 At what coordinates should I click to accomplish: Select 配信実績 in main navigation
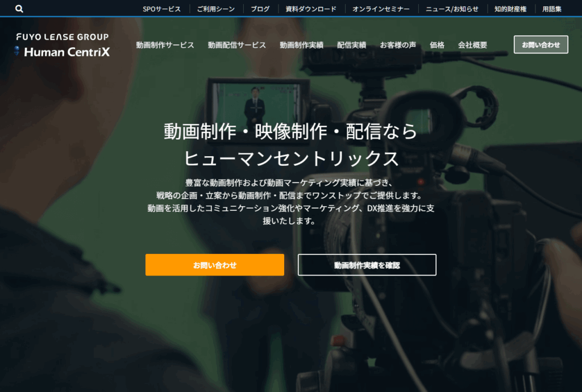pyautogui.click(x=351, y=45)
